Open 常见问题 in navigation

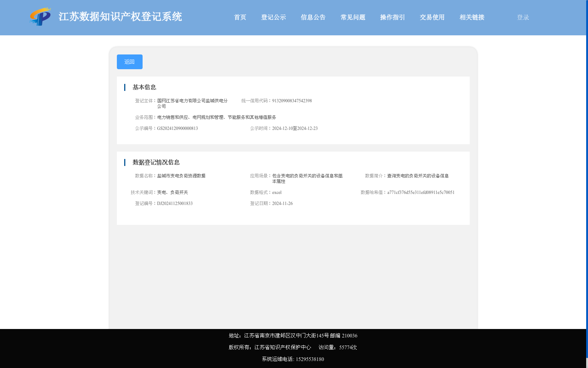point(353,17)
